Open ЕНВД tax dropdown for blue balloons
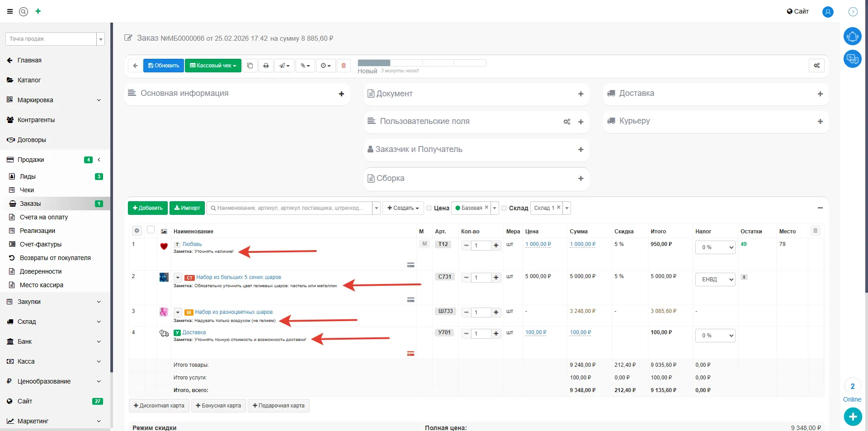Screen dimensions: 868x431 click(715, 279)
